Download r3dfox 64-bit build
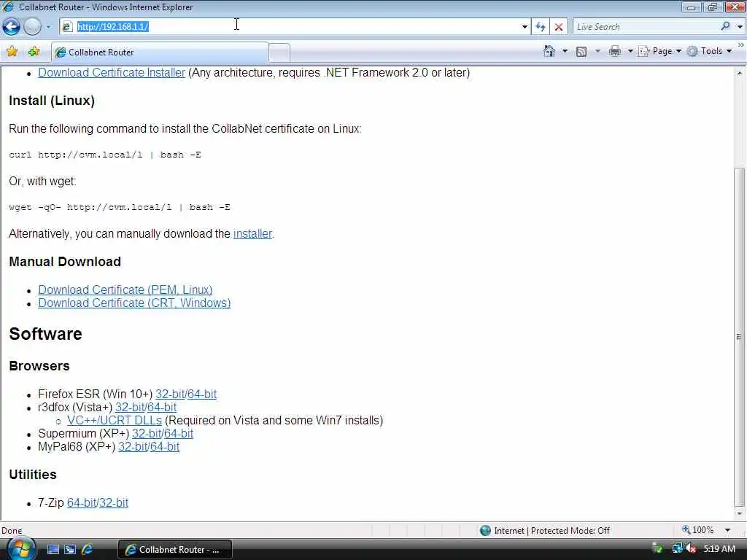This screenshot has height=560, width=747. (x=162, y=408)
